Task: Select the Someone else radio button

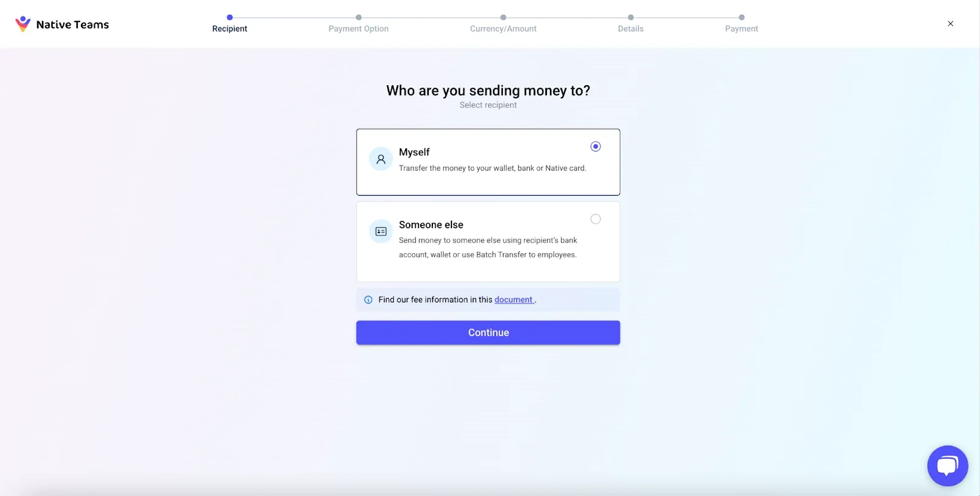Action: coord(595,219)
